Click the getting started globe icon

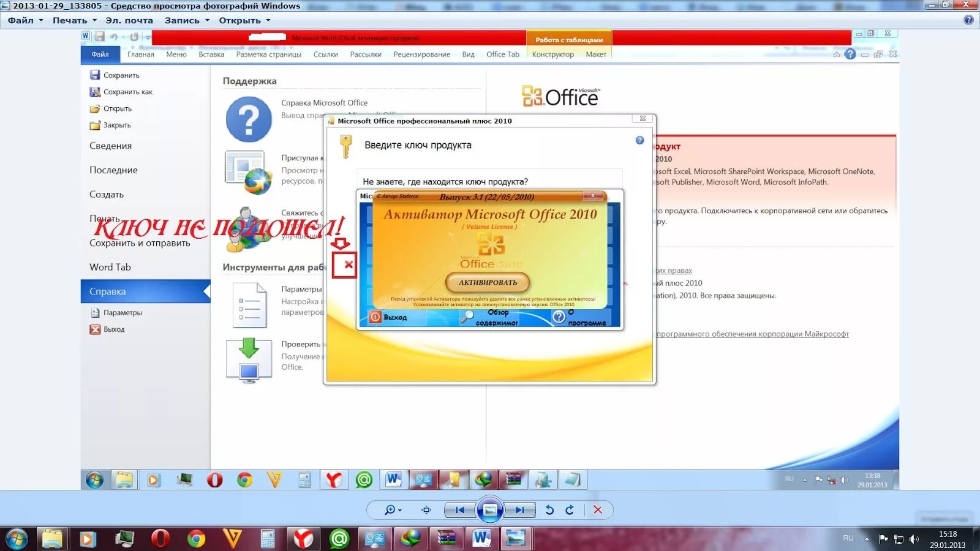pos(248,173)
